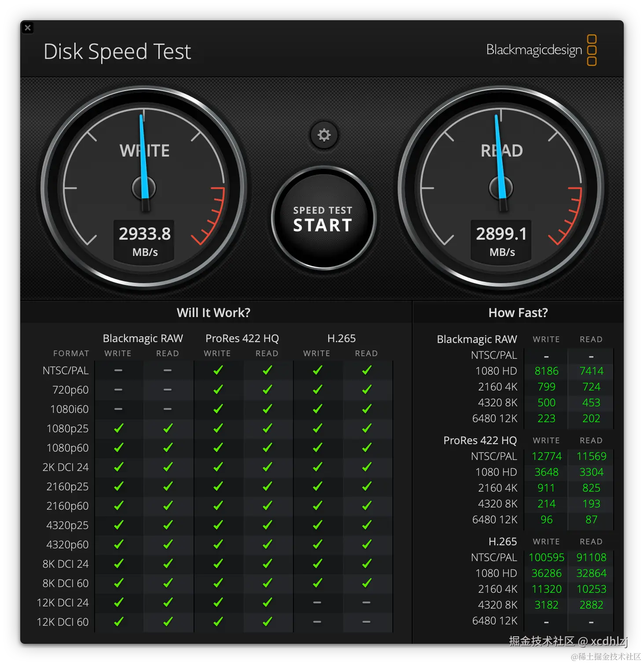
Task: Click H.265 write check for 1080i60
Action: [x=317, y=409]
